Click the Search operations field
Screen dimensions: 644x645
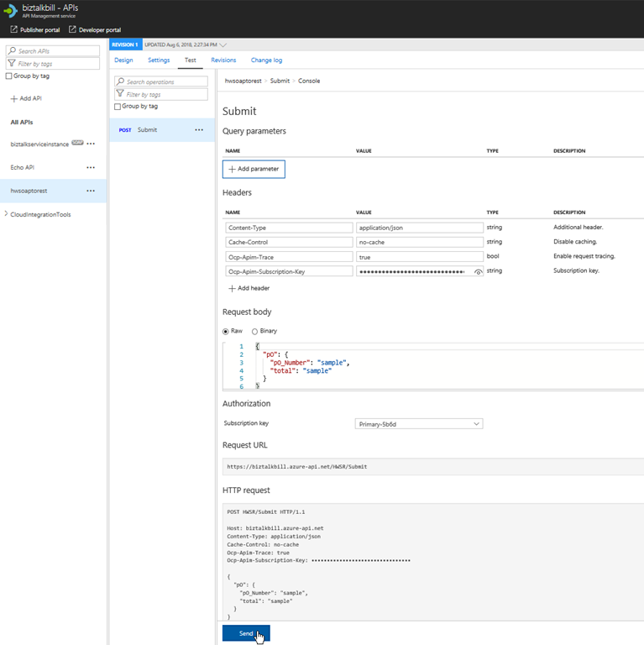pyautogui.click(x=161, y=81)
